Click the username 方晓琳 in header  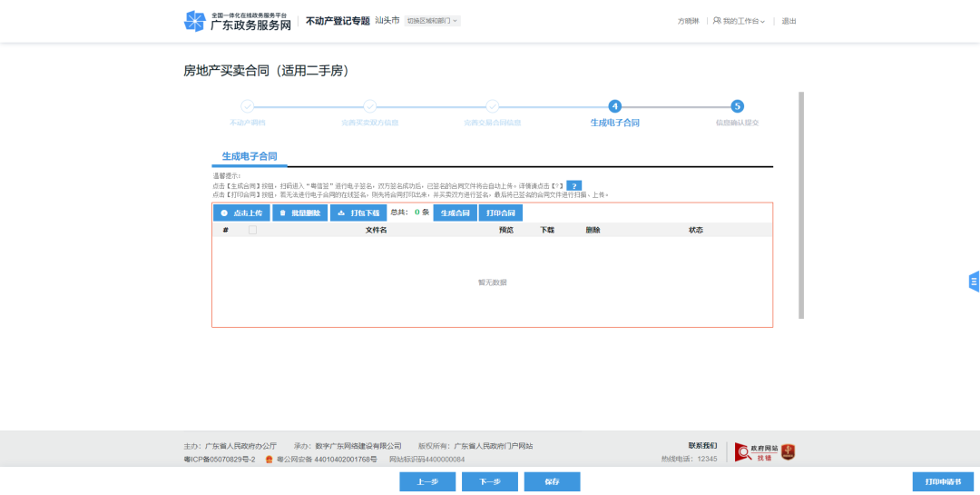pyautogui.click(x=688, y=21)
